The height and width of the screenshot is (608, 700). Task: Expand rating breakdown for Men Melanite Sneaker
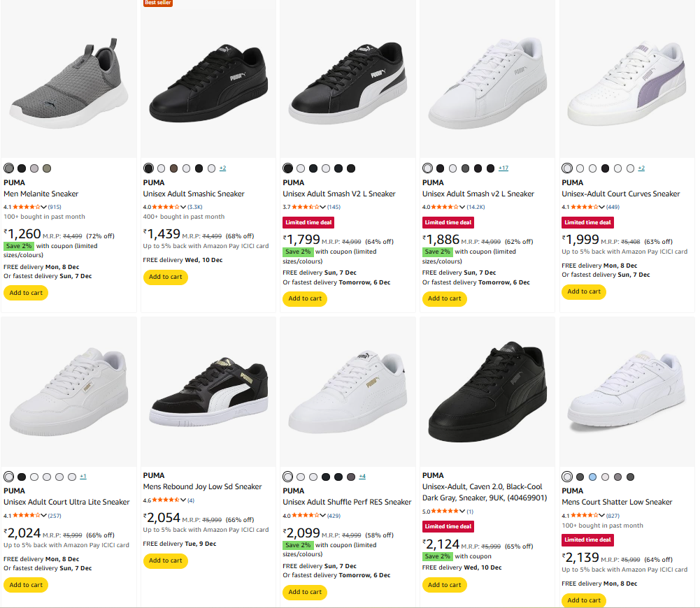(x=44, y=207)
